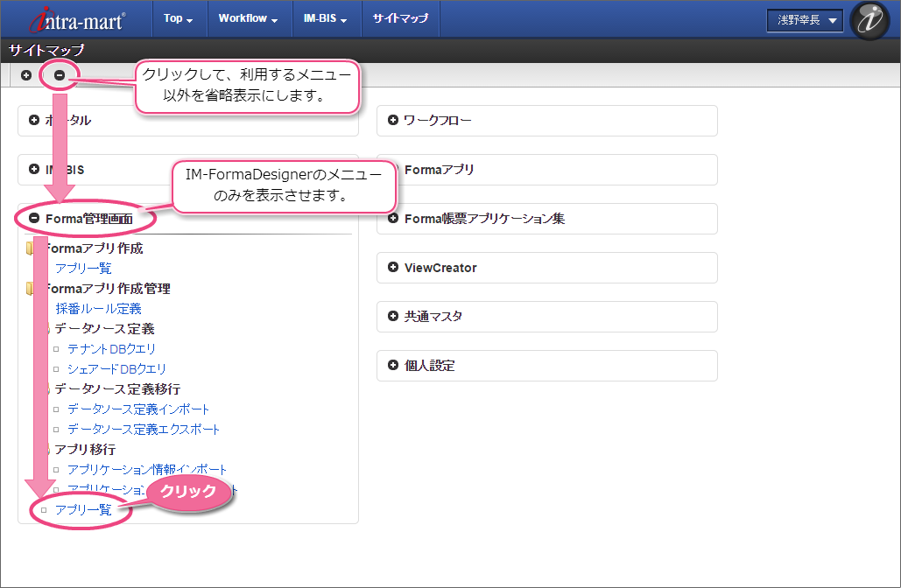Open the bottom アプリ一覧 link

click(x=83, y=510)
